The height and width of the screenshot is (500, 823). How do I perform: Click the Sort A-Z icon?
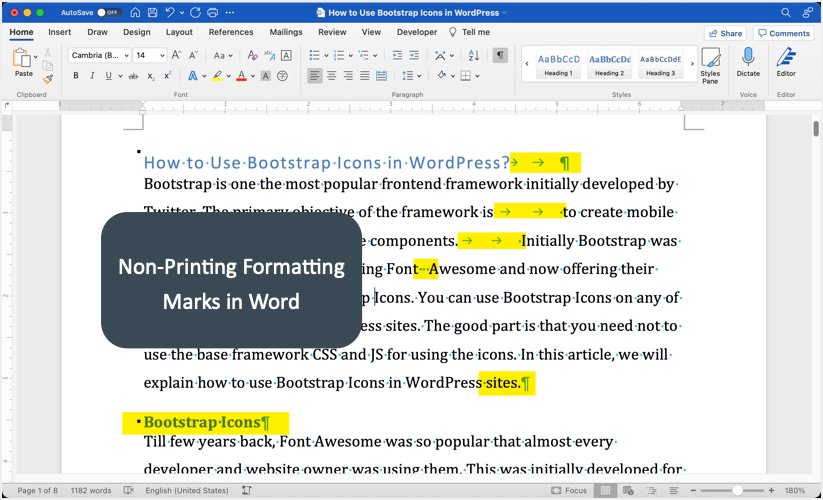coord(476,55)
